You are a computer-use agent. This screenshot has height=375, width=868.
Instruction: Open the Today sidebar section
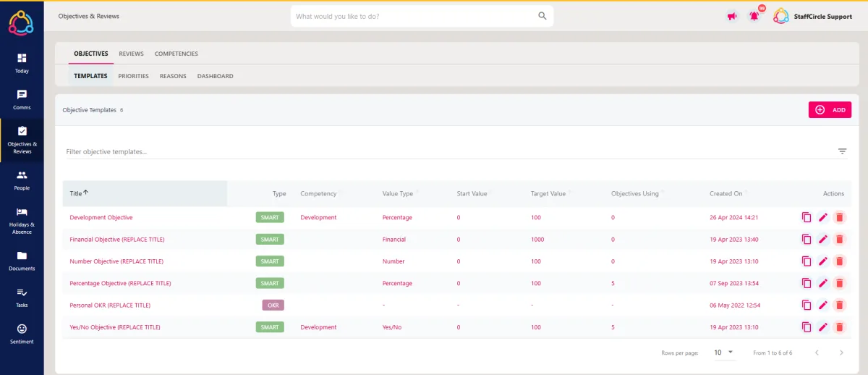[22, 63]
